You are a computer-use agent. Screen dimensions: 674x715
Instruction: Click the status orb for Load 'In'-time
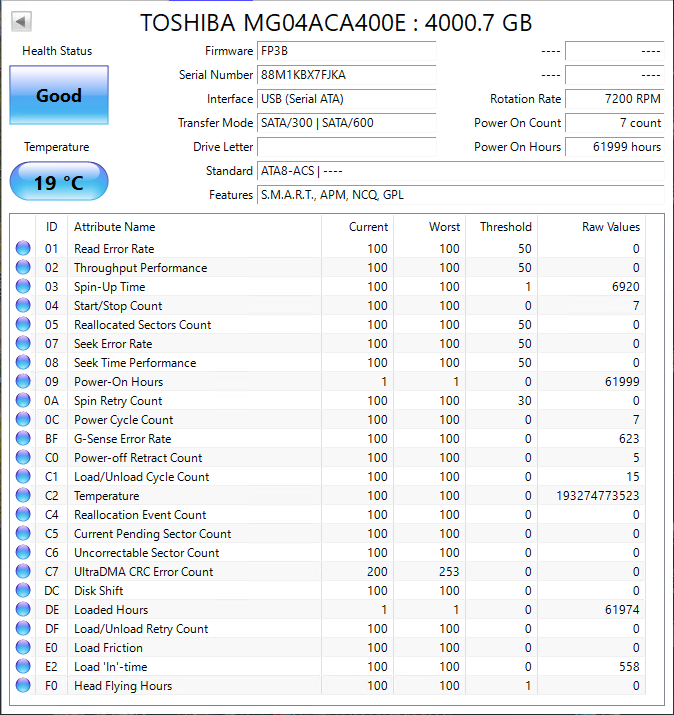coord(23,666)
